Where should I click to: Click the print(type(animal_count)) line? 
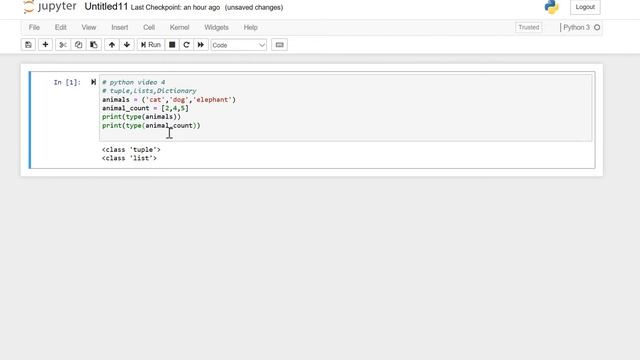click(x=151, y=125)
